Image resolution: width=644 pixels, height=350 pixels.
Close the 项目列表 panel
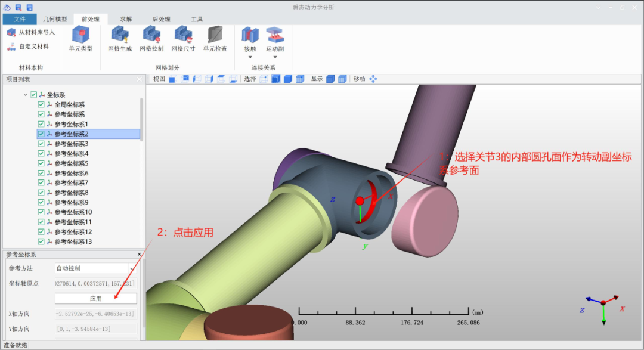pyautogui.click(x=139, y=79)
